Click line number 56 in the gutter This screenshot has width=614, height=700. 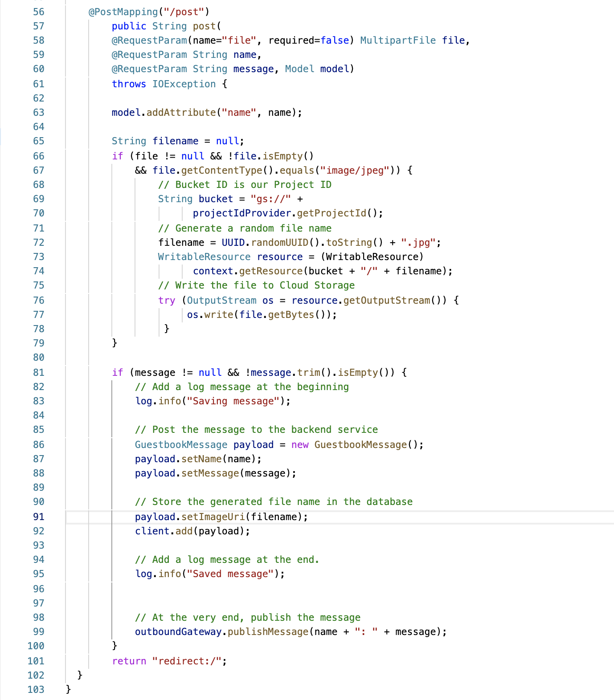click(39, 12)
